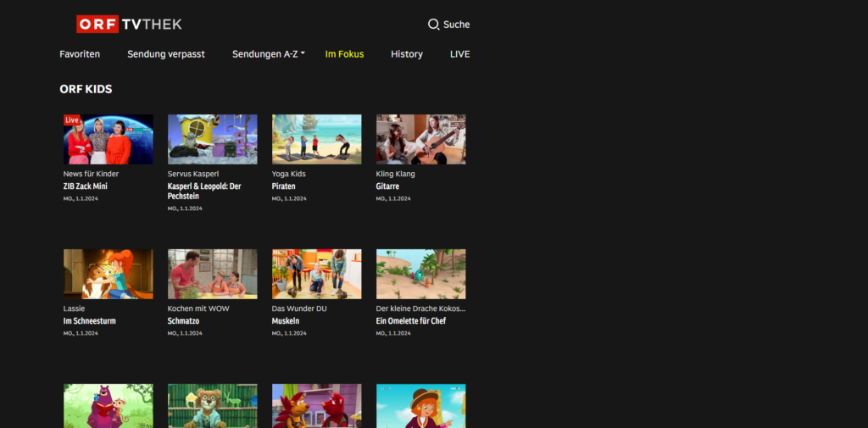Image resolution: width=868 pixels, height=428 pixels.
Task: Switch to the LIVE section
Action: (x=460, y=54)
